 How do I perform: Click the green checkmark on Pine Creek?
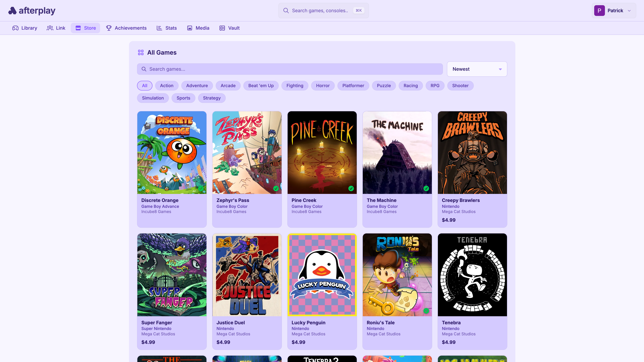coord(351,189)
